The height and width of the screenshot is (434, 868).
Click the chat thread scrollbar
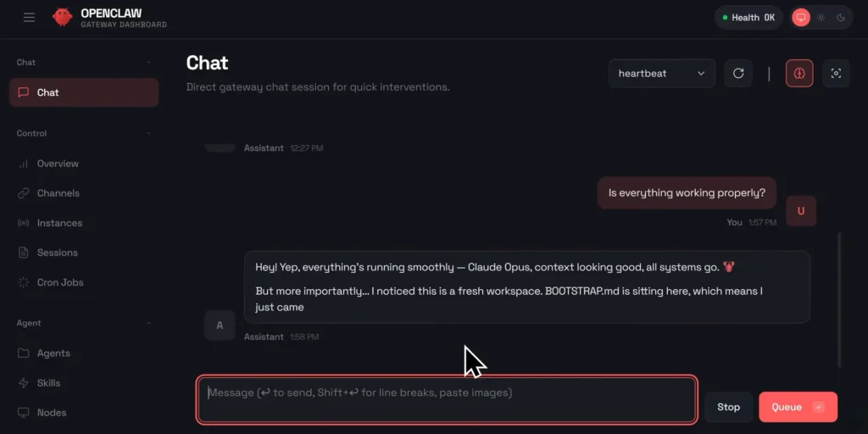839,297
